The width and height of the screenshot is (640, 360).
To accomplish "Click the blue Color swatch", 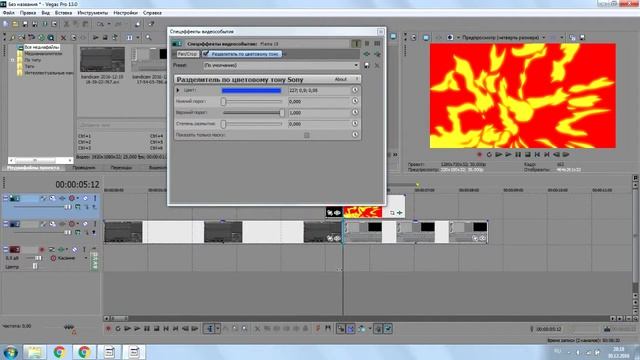I will click(x=251, y=90).
